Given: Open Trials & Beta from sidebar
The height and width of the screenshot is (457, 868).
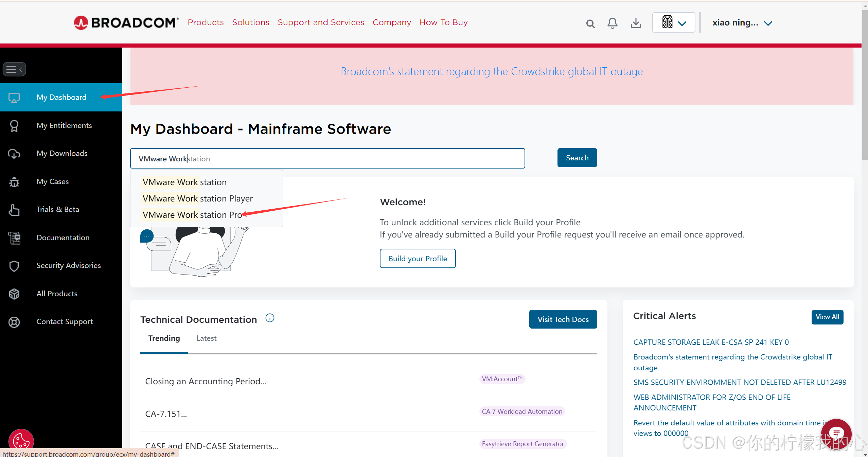Looking at the screenshot, I should pos(57,210).
